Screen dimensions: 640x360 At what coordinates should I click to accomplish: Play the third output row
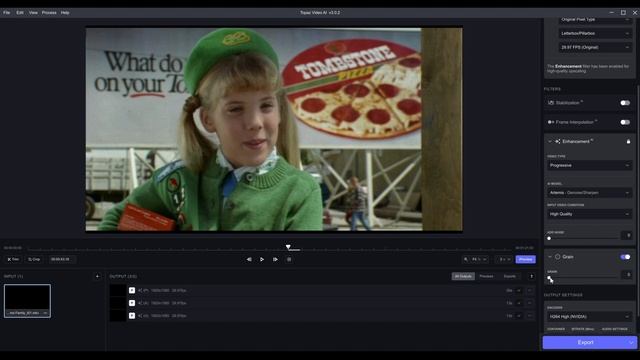pyautogui.click(x=132, y=316)
